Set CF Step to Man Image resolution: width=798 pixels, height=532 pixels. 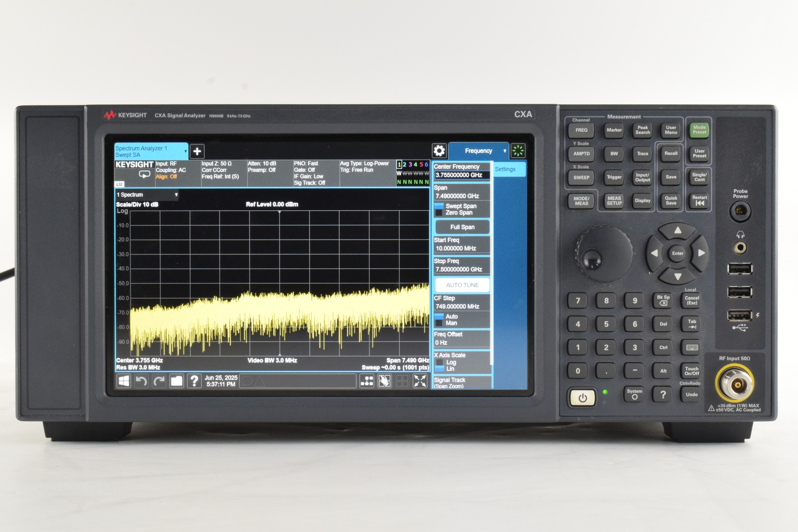[x=446, y=323]
